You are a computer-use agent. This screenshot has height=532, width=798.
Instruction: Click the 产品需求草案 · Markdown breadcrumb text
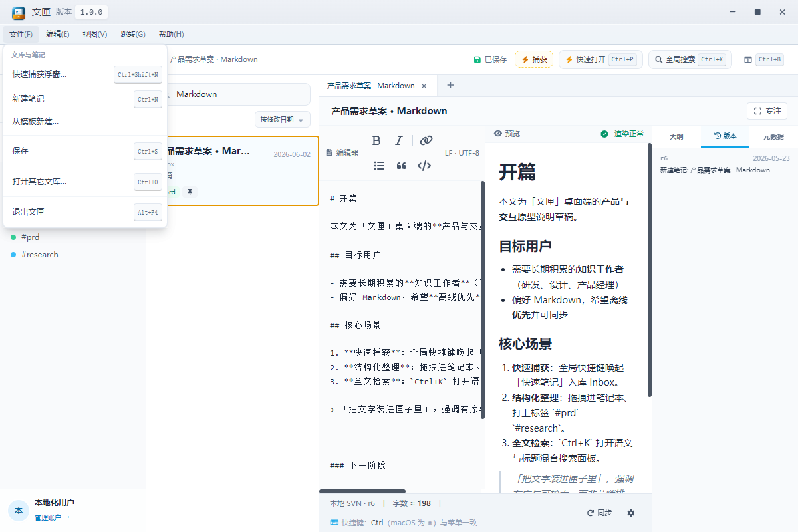pyautogui.click(x=213, y=59)
